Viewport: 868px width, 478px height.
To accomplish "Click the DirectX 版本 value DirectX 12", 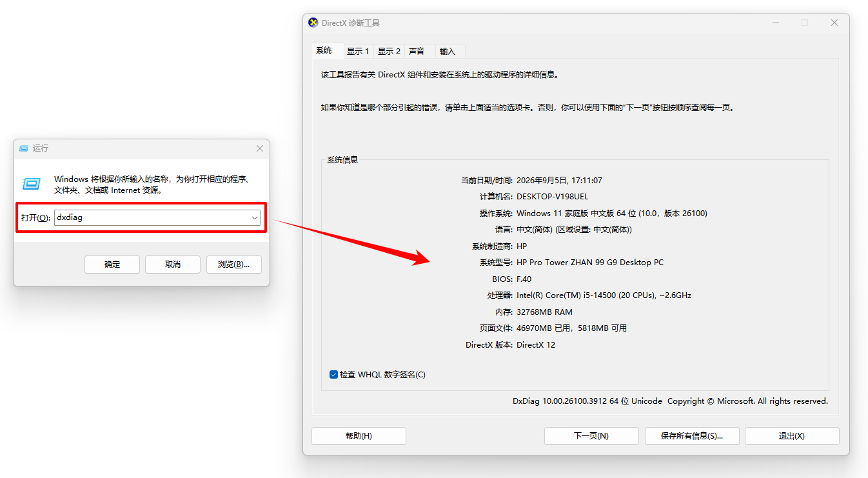I will coord(536,345).
